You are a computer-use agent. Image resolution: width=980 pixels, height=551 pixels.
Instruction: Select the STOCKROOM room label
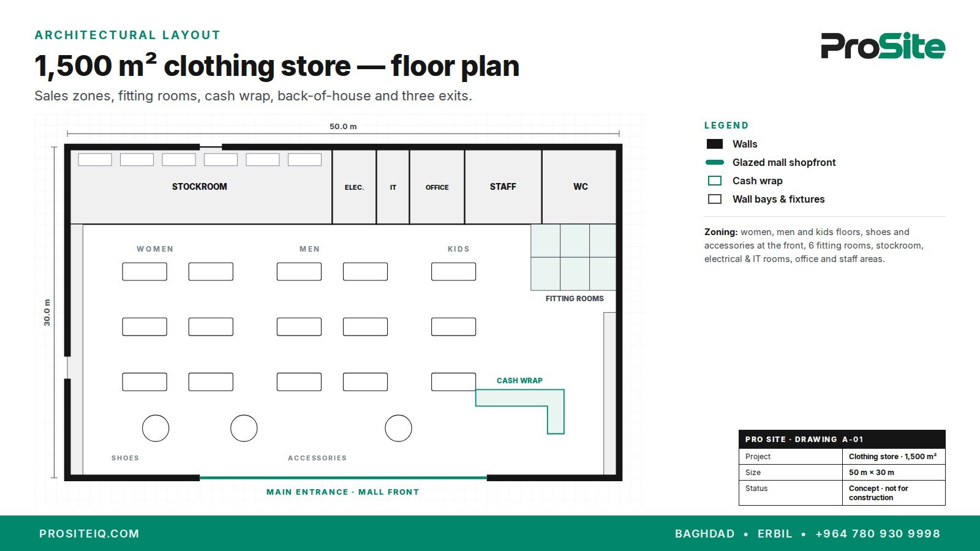[199, 187]
